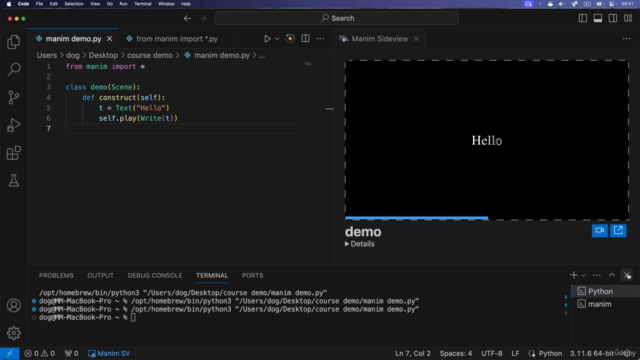Viewport: 640px width, 360px height.
Task: Switch to manim demo.py tab
Action: click(73, 39)
